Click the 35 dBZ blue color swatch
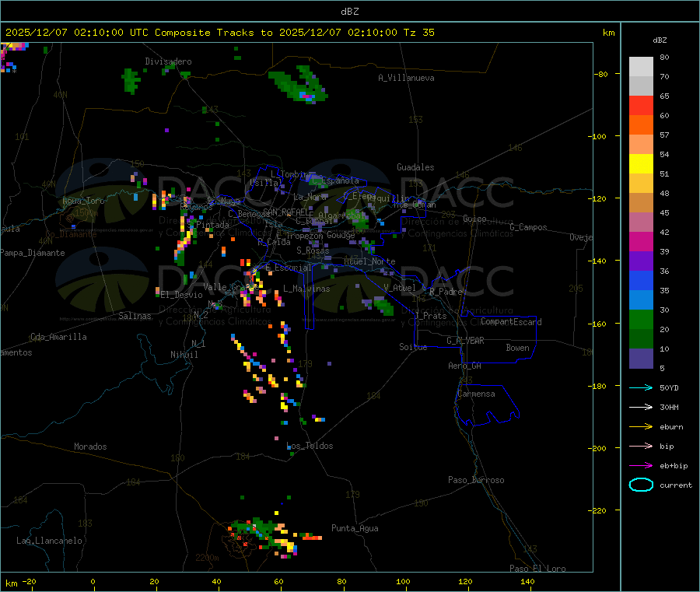The width and height of the screenshot is (700, 592). pyautogui.click(x=641, y=280)
